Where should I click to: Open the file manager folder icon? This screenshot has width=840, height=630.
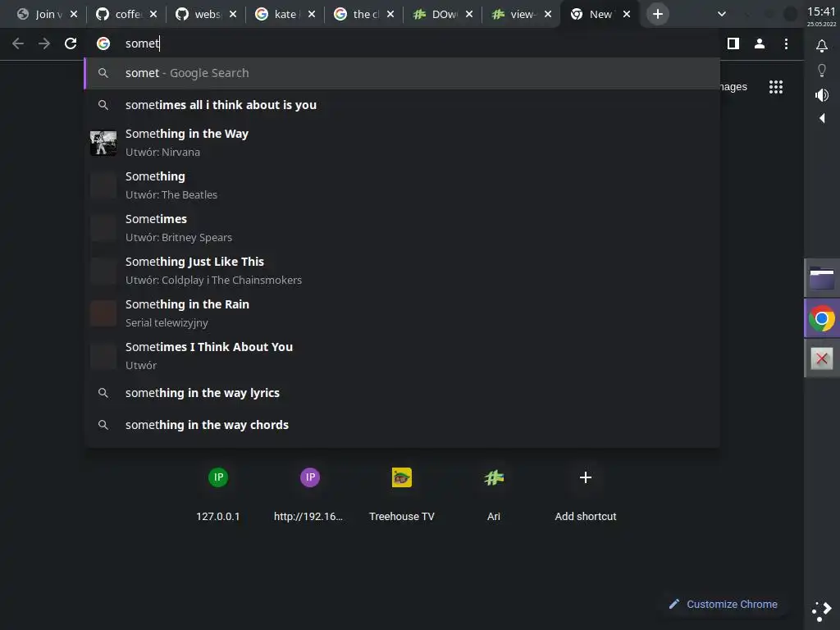pos(822,278)
